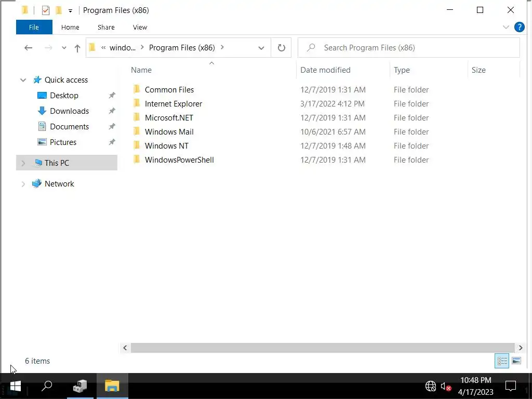
Task: Go back with the back arrow
Action: [x=29, y=48]
